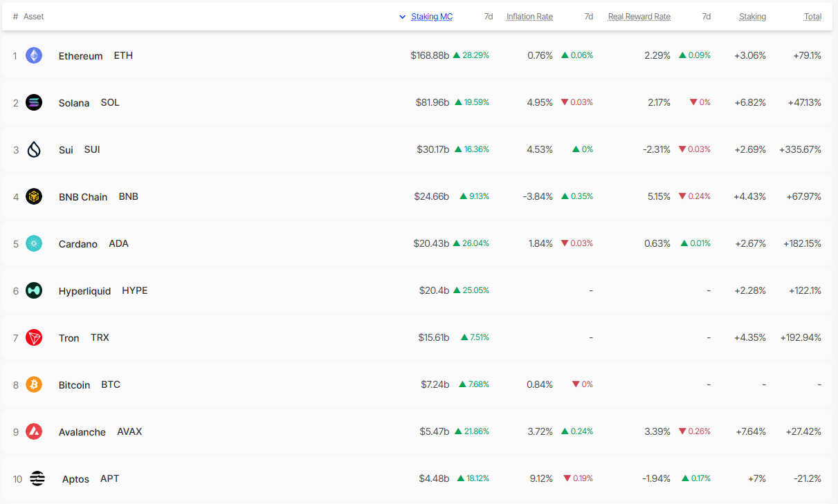This screenshot has width=838, height=504.
Task: Click the Cardano logo icon
Action: [34, 243]
